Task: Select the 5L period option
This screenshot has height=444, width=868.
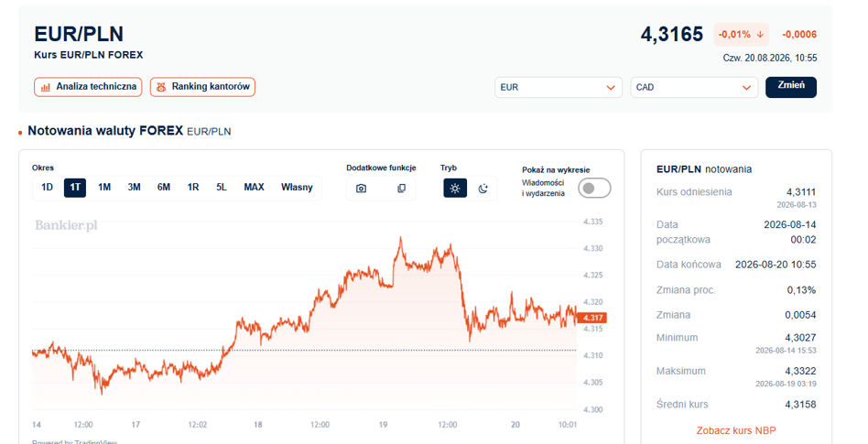Action: pyautogui.click(x=222, y=187)
